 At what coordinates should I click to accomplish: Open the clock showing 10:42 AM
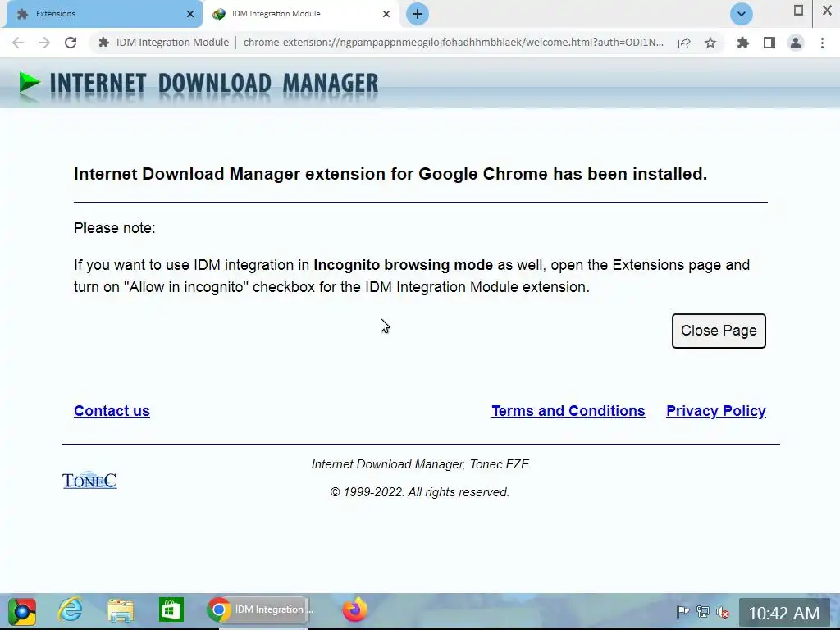783,614
